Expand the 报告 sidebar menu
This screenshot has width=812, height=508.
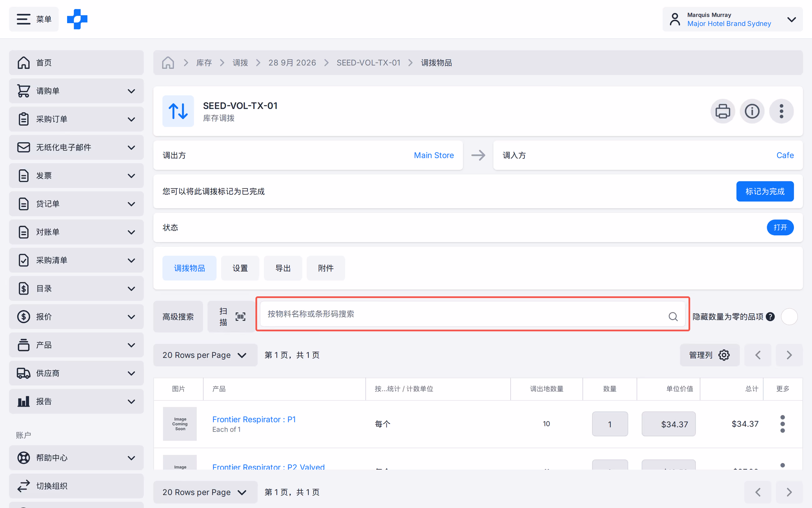(x=77, y=401)
